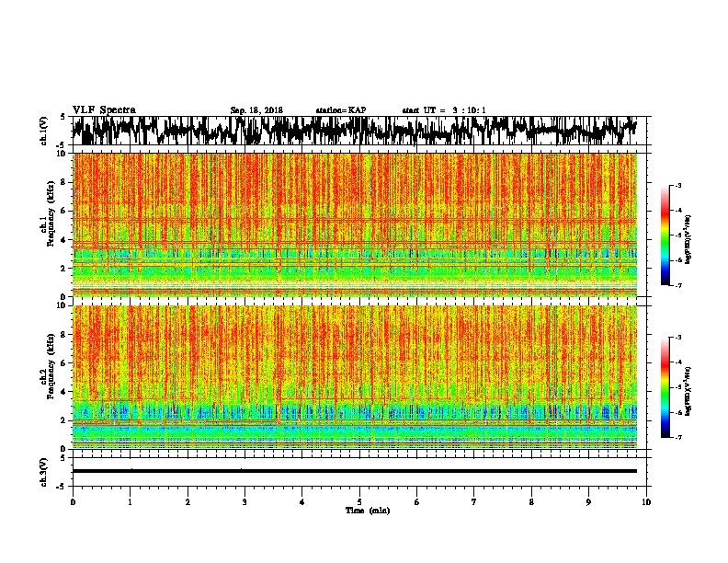Click the upper color bar's log(PSD) unit label
728x563 pixels.
[688, 240]
